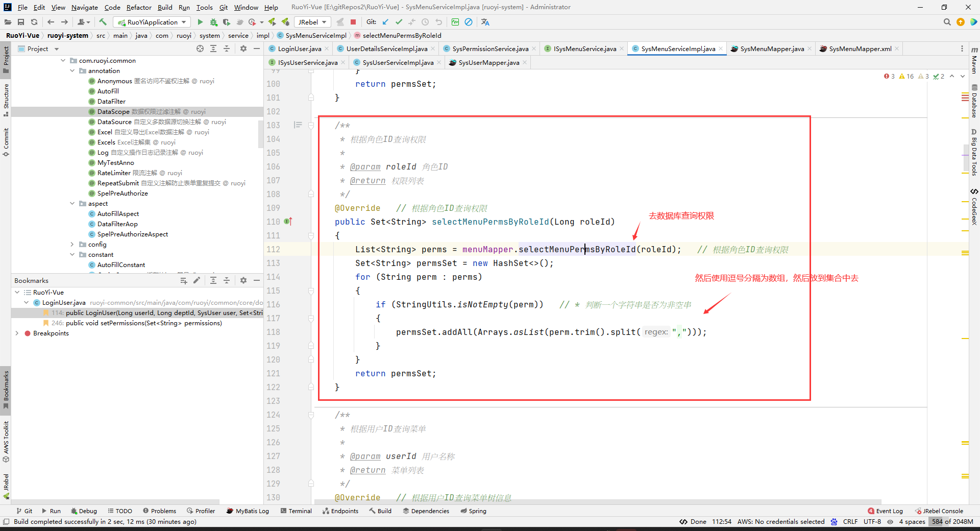Open Project panel settings gear

click(x=243, y=49)
